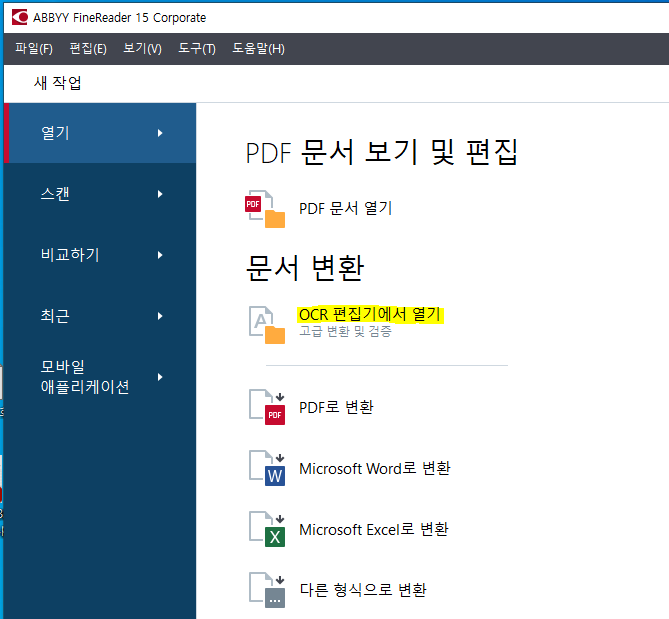Viewport: 669px width, 619px height.
Task: Click the PDF로 변환 icon
Action: pos(267,408)
